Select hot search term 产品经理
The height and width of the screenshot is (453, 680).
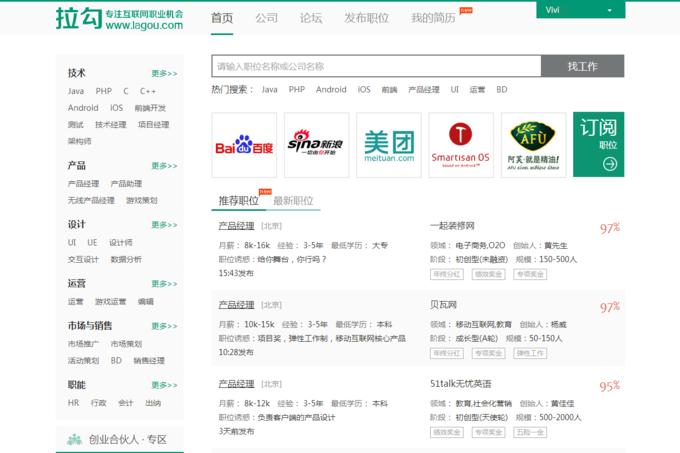[x=424, y=90]
